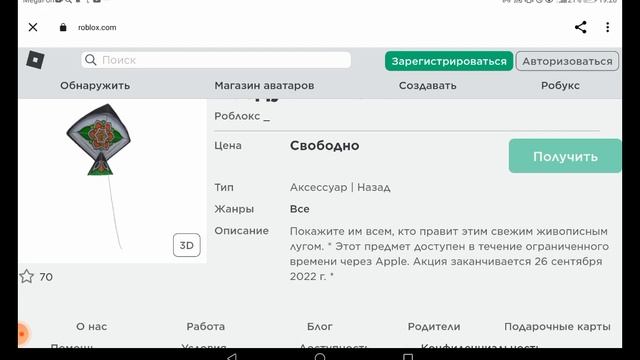Open the three-dot browser menu
The image size is (640, 360).
607,27
